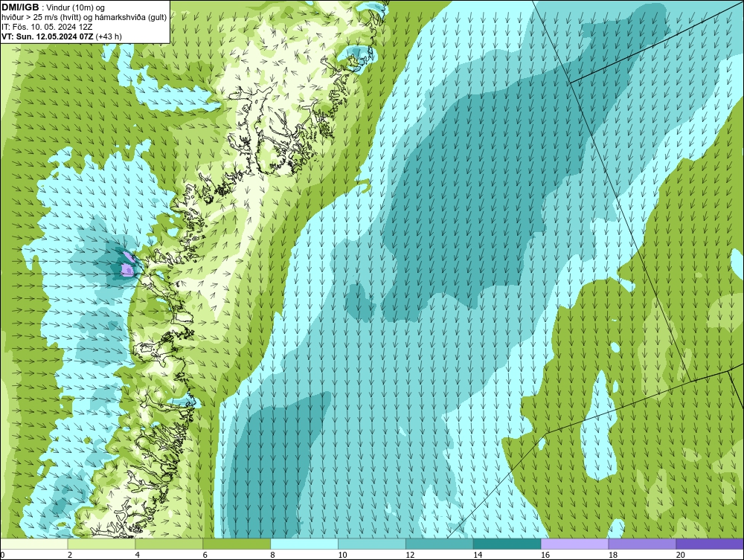Click the 'Vindur (10m) og' label
The height and width of the screenshot is (560, 744).
tap(77, 7)
